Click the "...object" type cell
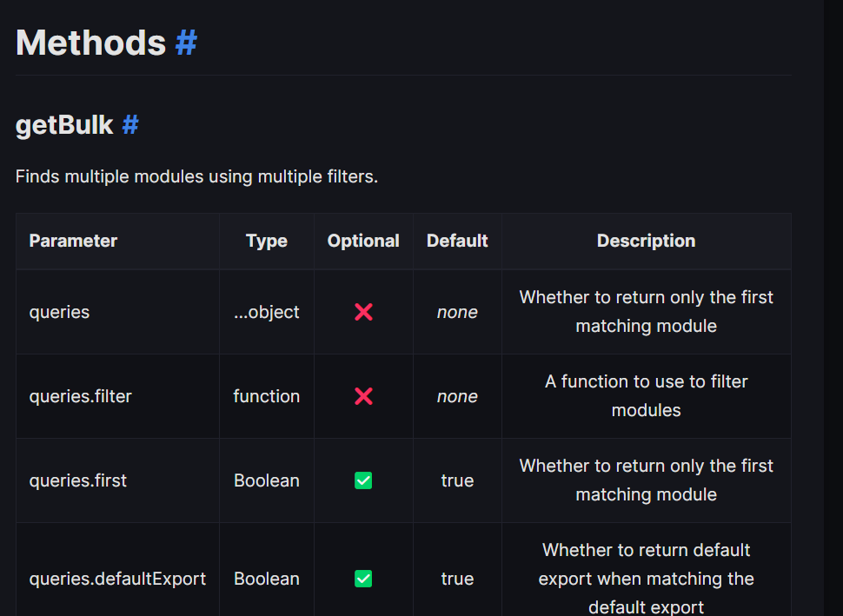843x616 pixels. (266, 312)
